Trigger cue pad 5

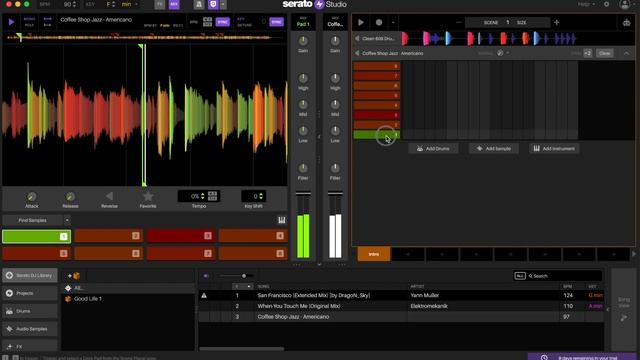tap(36, 253)
